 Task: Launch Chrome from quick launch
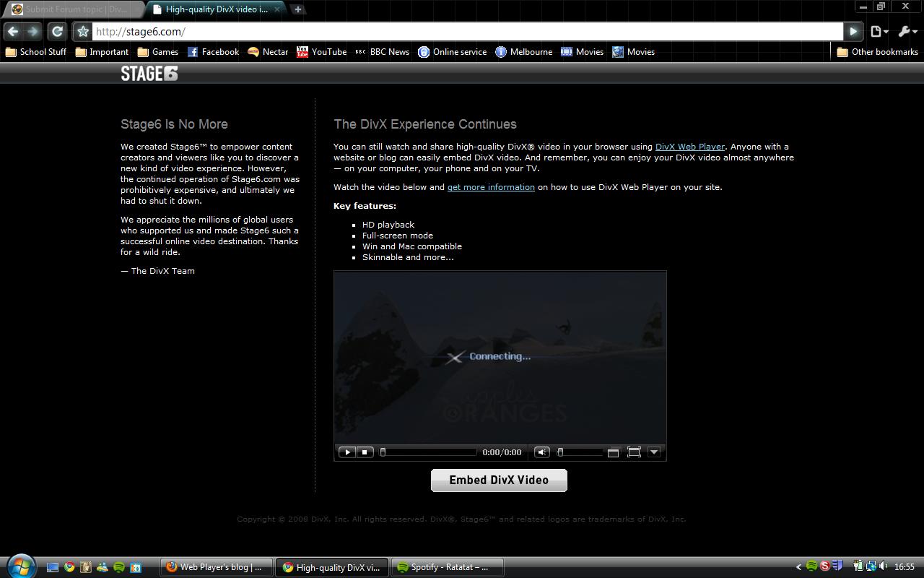click(x=69, y=567)
